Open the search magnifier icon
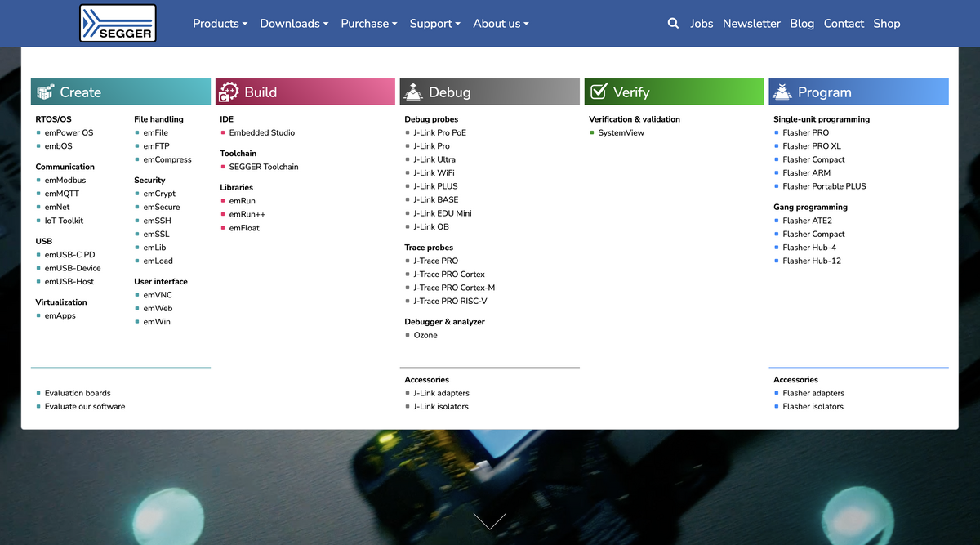This screenshot has width=980, height=545. (x=673, y=24)
